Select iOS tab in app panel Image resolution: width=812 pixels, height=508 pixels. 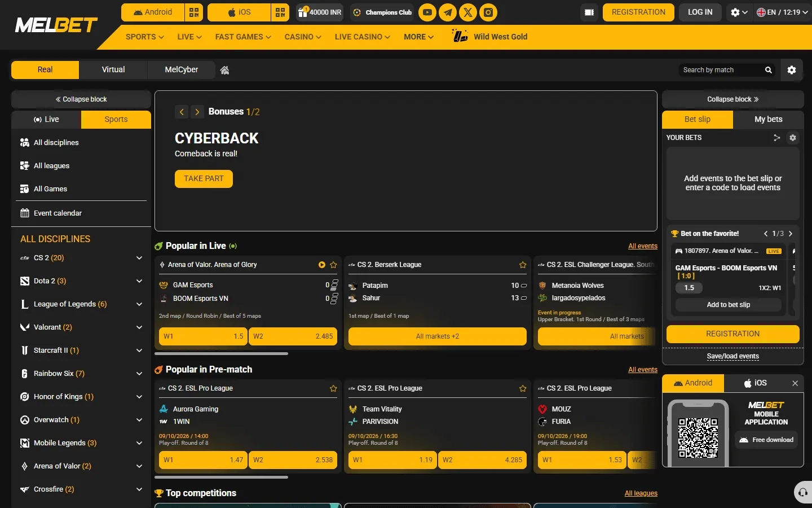pos(755,383)
